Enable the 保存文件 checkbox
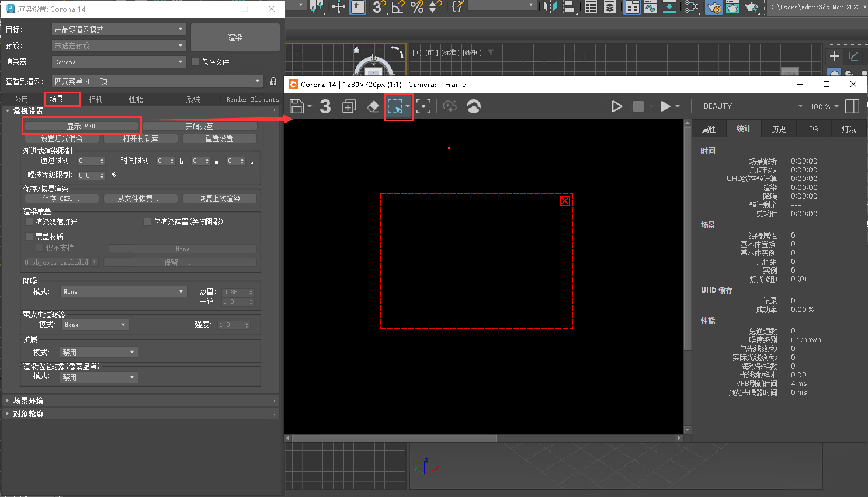This screenshot has height=497, width=868. tap(196, 62)
